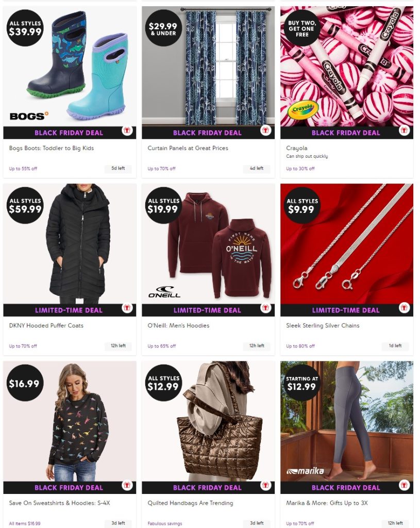Click gift icon on Quilted Handbags deal

click(x=265, y=485)
